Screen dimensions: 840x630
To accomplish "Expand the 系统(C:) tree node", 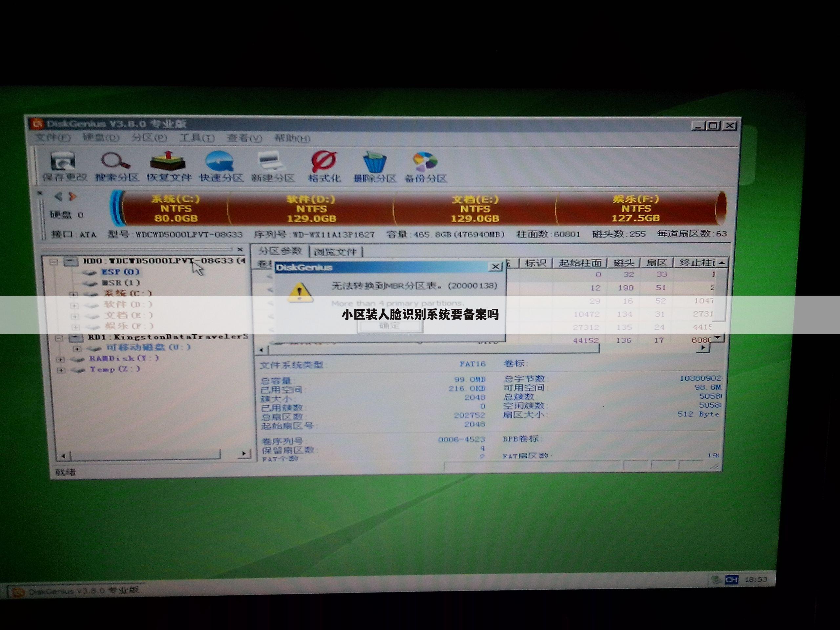I will click(74, 294).
